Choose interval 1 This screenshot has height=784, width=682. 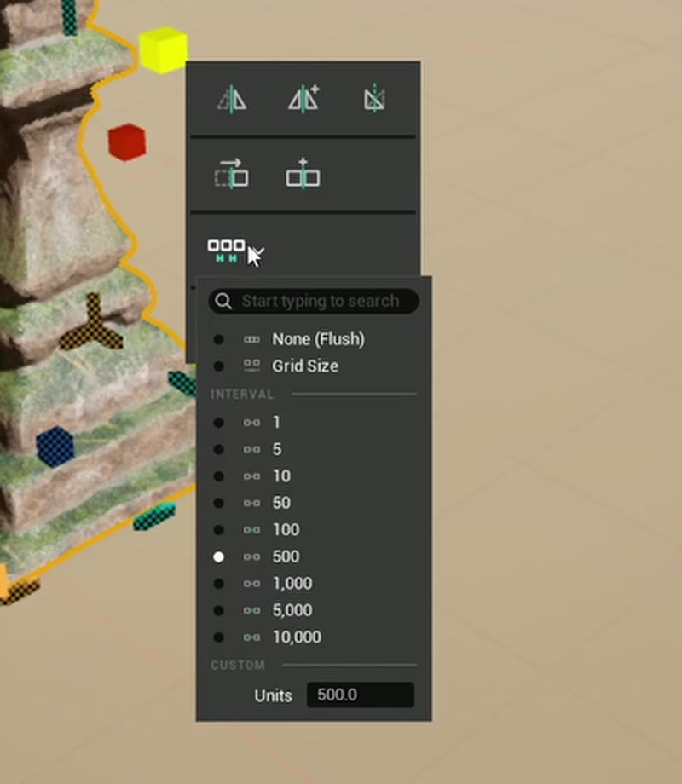click(x=314, y=423)
